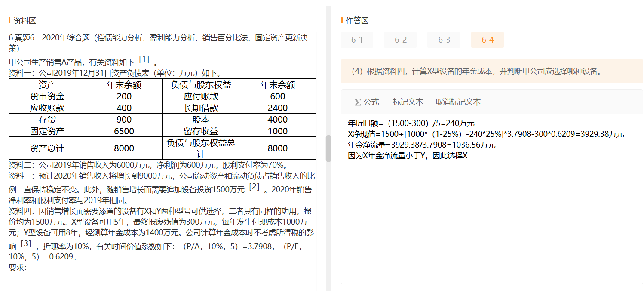This screenshot has height=293, width=644.
Task: Insert a formula with the Σ 公式 button
Action: (x=366, y=102)
